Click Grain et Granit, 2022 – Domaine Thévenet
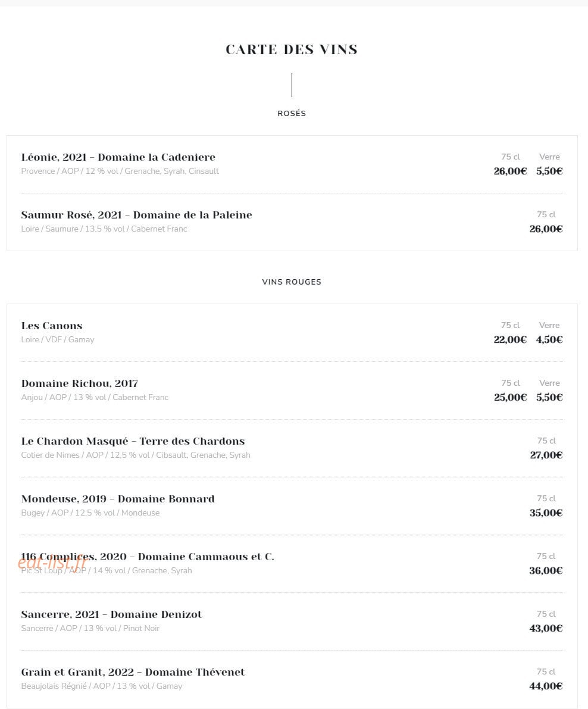The height and width of the screenshot is (709, 588). (x=133, y=672)
